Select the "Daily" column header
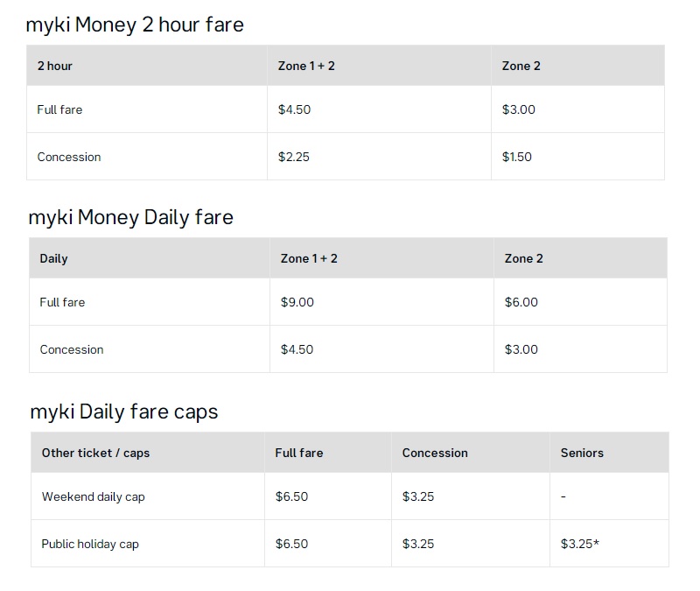Screen dimensions: 700x591 coord(53,258)
